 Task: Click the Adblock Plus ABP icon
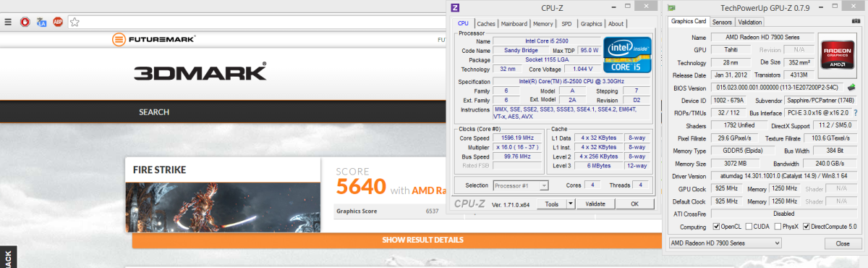point(58,22)
